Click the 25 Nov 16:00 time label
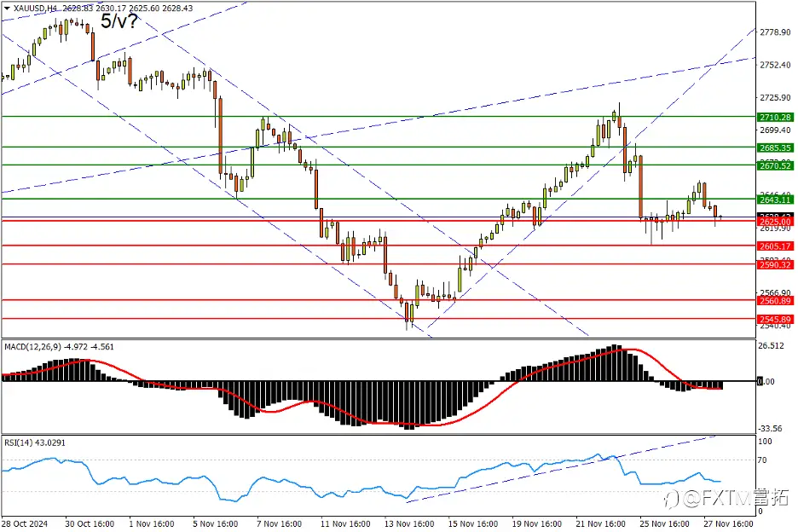 click(x=664, y=523)
